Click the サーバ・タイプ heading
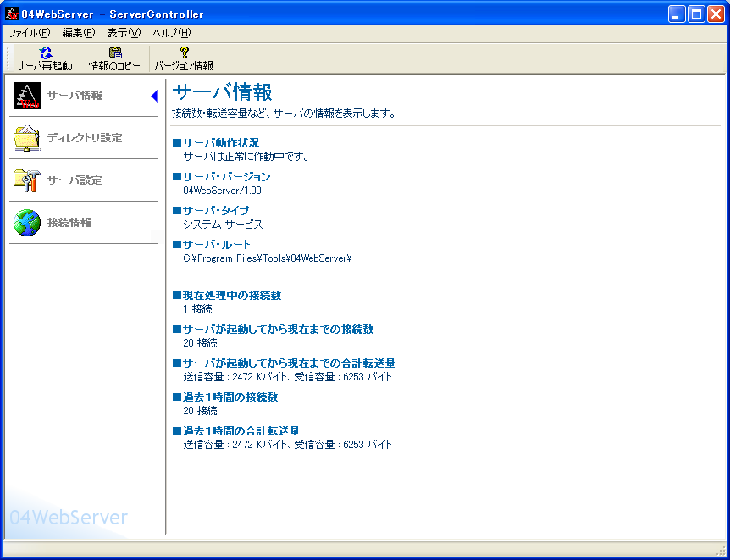Screen dimensions: 730x560 [x=211, y=211]
